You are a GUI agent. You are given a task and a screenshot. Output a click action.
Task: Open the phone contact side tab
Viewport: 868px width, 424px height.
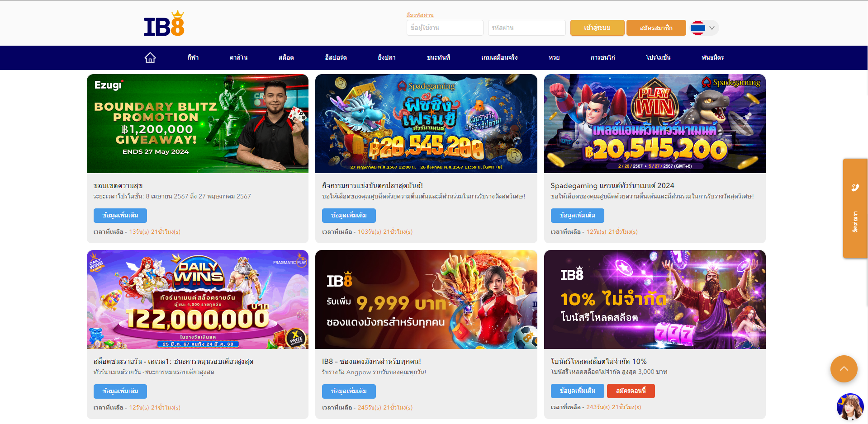pyautogui.click(x=855, y=208)
